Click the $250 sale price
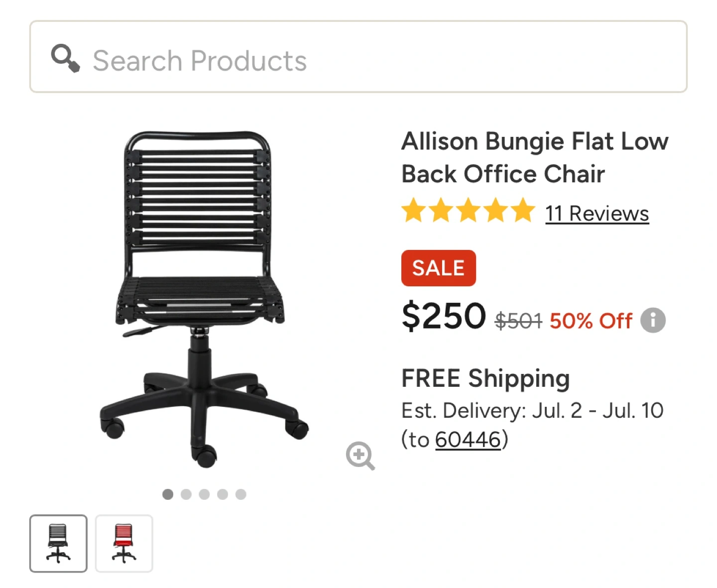717x588 pixels. [444, 316]
